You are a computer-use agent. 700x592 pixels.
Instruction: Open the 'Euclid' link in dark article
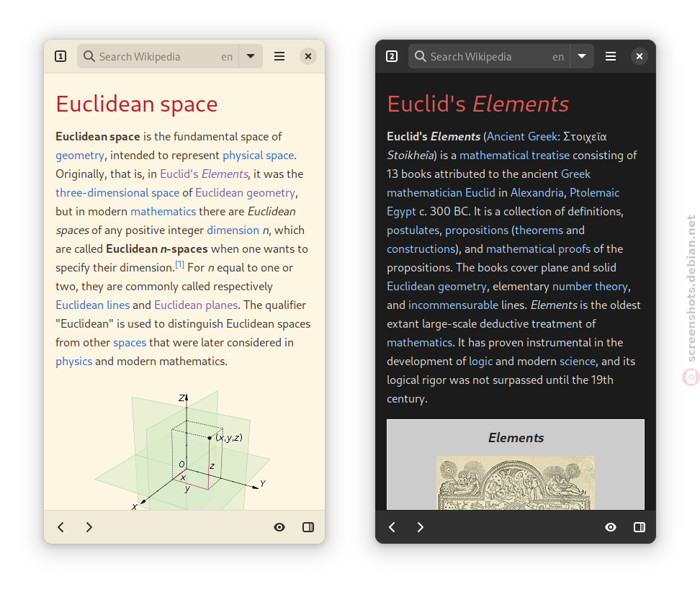coord(480,193)
